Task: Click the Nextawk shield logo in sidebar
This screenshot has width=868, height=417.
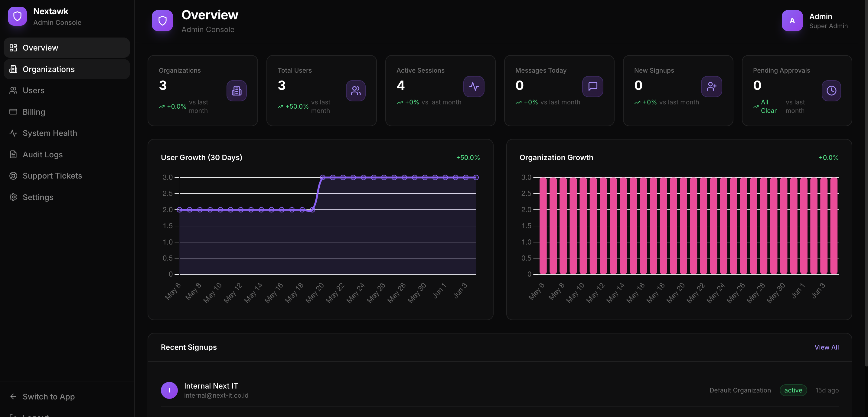Action: pyautogui.click(x=17, y=16)
